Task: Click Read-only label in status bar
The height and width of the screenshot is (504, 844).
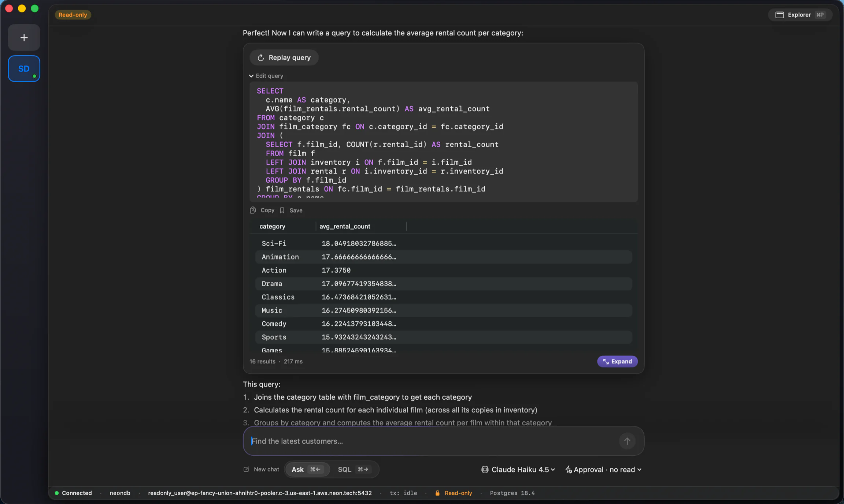Action: 458,493
